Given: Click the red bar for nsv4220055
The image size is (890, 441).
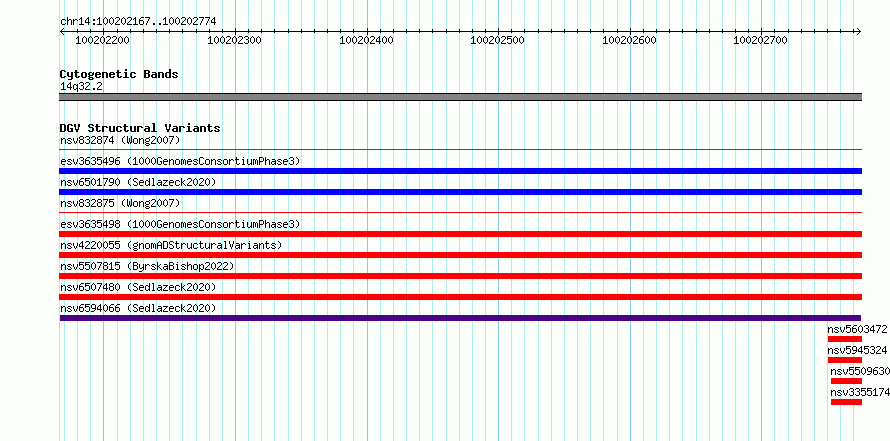Looking at the screenshot, I should 460,255.
